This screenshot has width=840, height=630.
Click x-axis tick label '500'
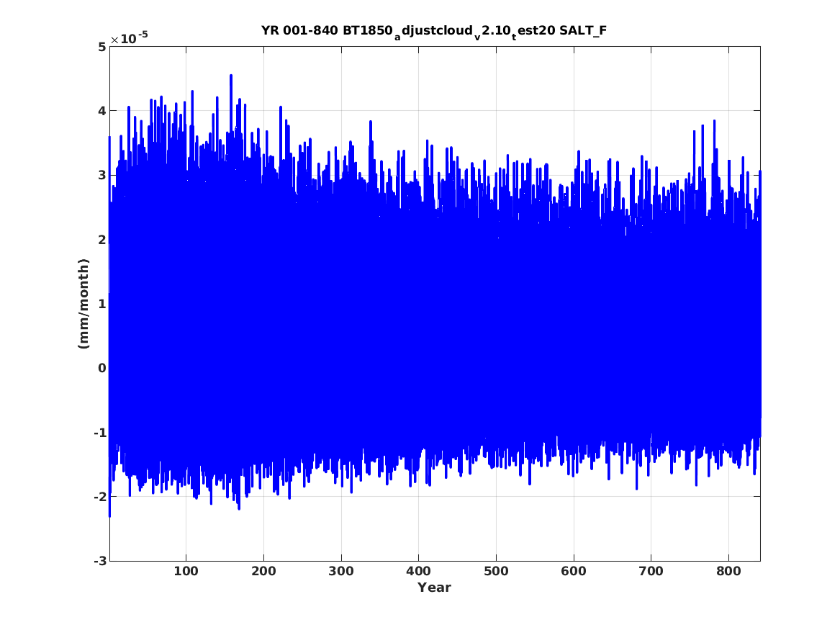(x=496, y=571)
